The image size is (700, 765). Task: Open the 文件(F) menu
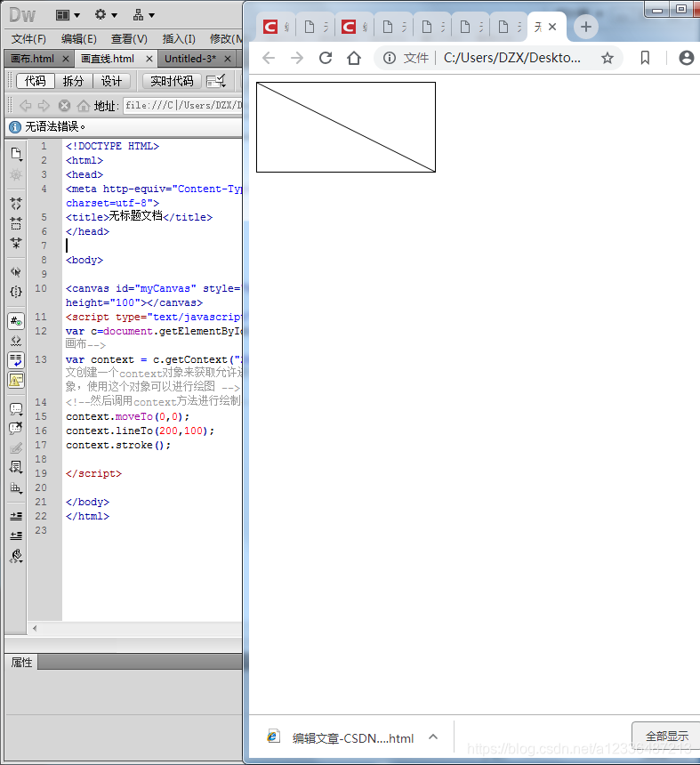(28, 38)
